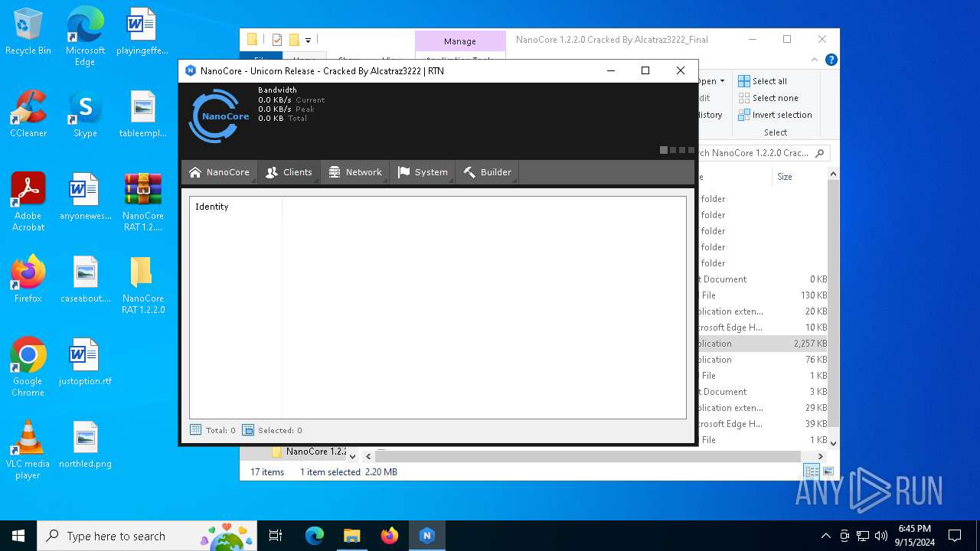Select caseabout image file on desktop
This screenshot has height=551, width=980.
pyautogui.click(x=85, y=280)
